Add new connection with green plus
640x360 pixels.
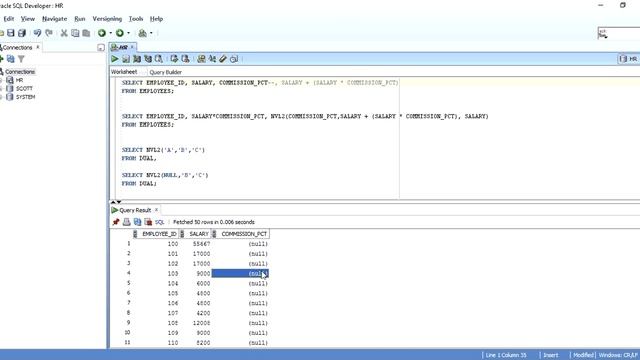tap(1, 59)
